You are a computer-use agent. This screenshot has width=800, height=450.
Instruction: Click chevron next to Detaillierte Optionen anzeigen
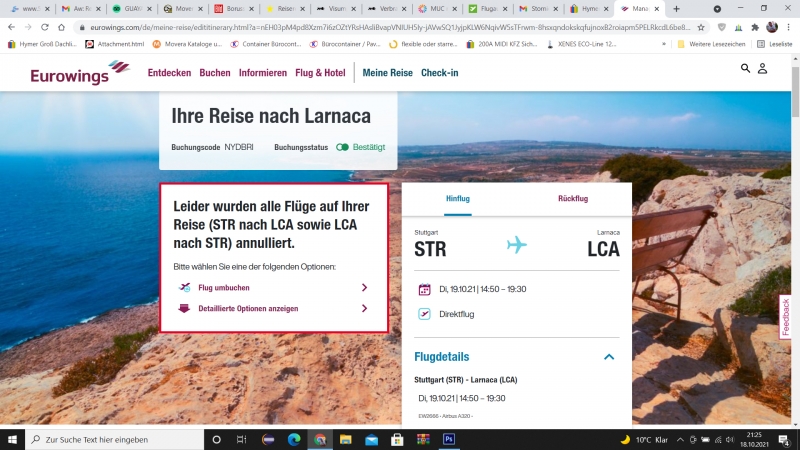point(364,309)
